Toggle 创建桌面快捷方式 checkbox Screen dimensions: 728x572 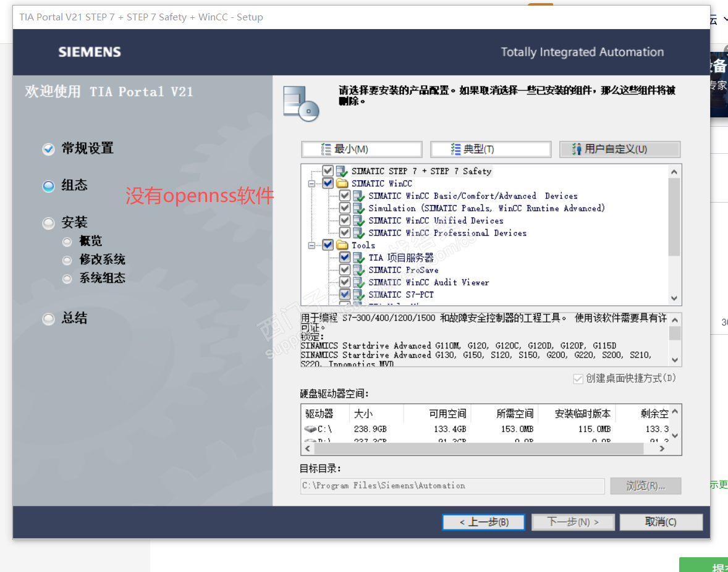[x=578, y=379]
